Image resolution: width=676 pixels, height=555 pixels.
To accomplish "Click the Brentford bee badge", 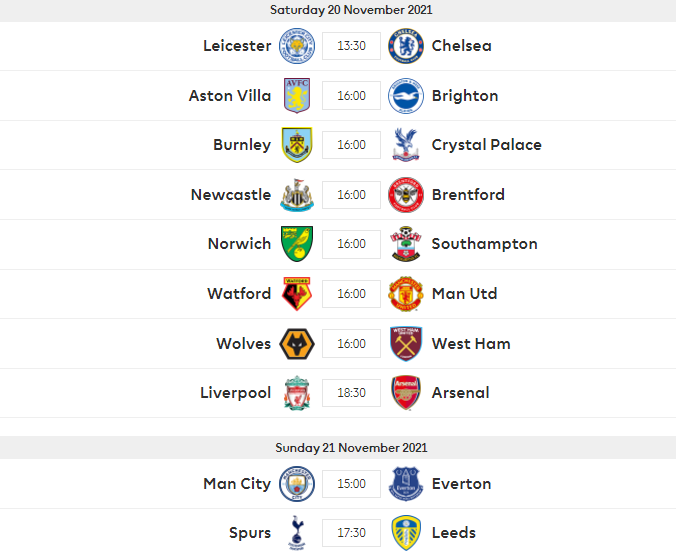I will [x=406, y=195].
